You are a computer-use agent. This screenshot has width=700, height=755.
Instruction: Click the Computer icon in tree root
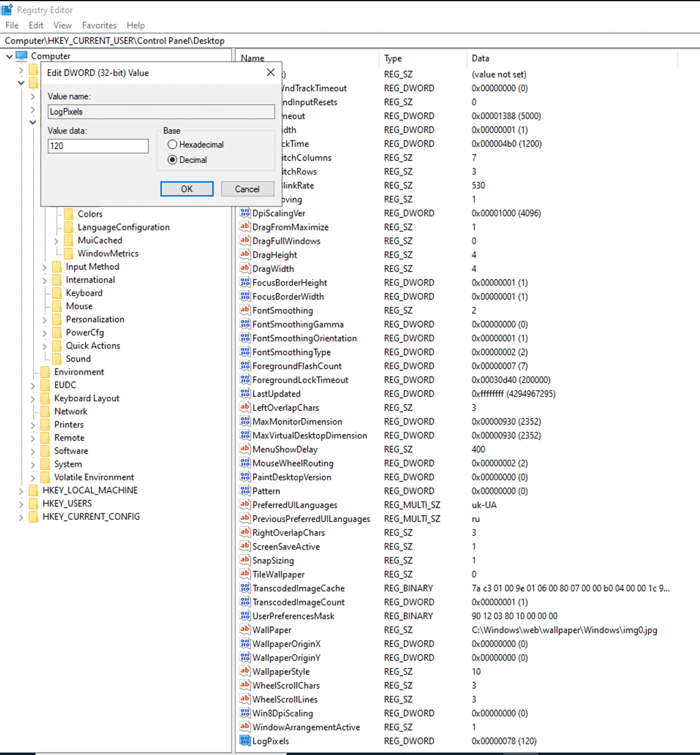coord(22,56)
